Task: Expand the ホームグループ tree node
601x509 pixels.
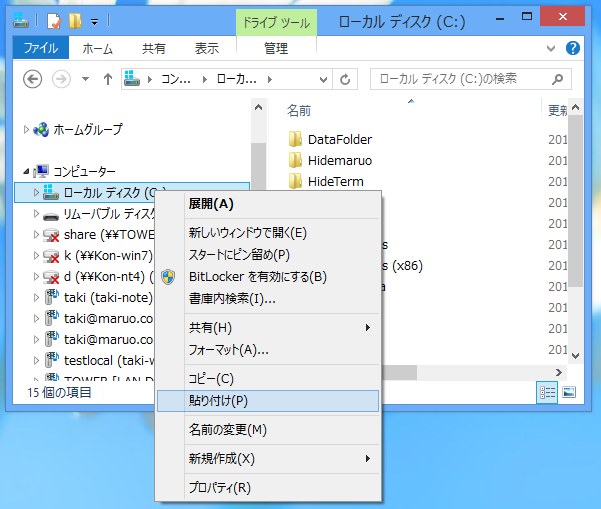Action: pyautogui.click(x=26, y=130)
